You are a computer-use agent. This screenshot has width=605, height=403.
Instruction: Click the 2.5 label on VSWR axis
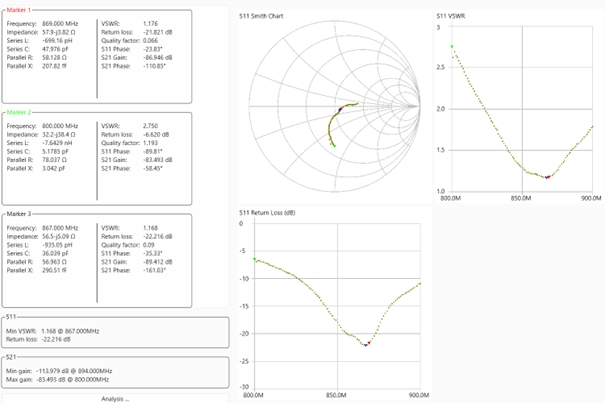point(440,67)
